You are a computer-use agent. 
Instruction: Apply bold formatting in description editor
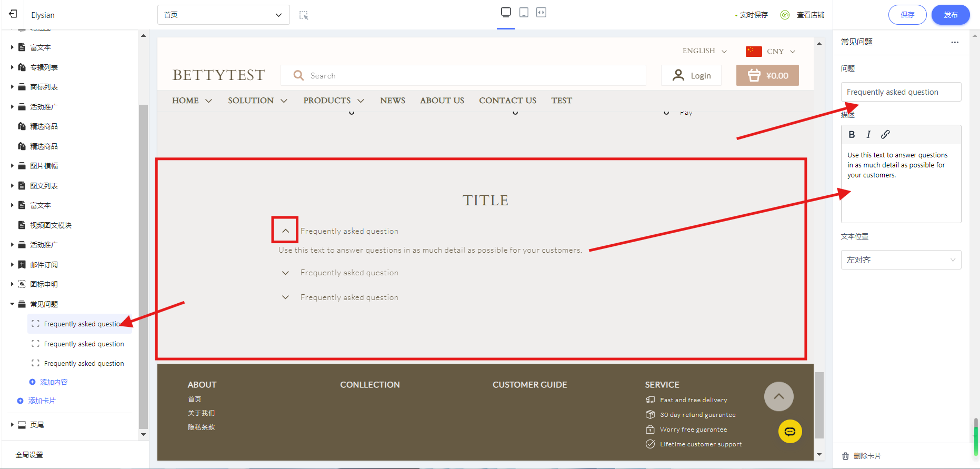click(x=852, y=134)
